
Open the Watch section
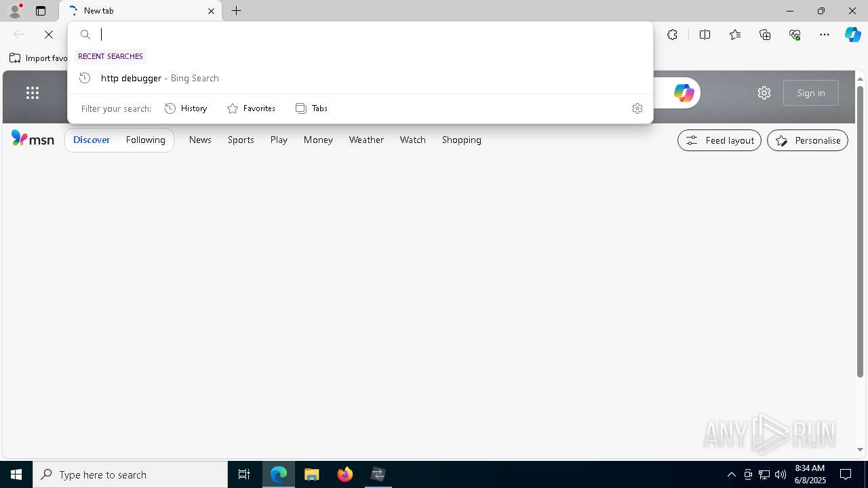coord(413,140)
